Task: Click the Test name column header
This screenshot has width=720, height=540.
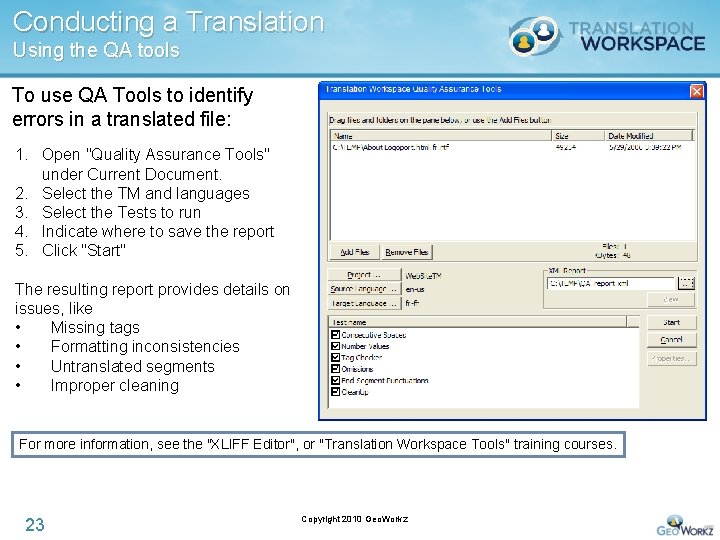Action: (x=478, y=322)
